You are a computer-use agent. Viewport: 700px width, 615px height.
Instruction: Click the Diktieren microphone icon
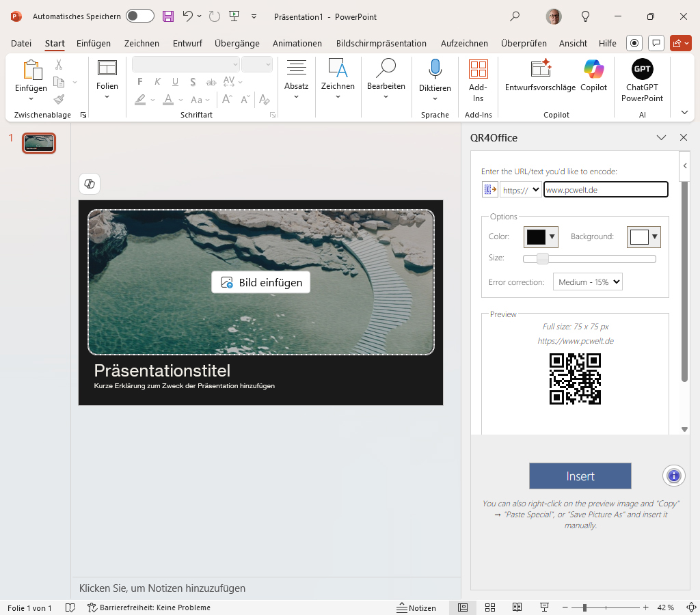pos(435,69)
